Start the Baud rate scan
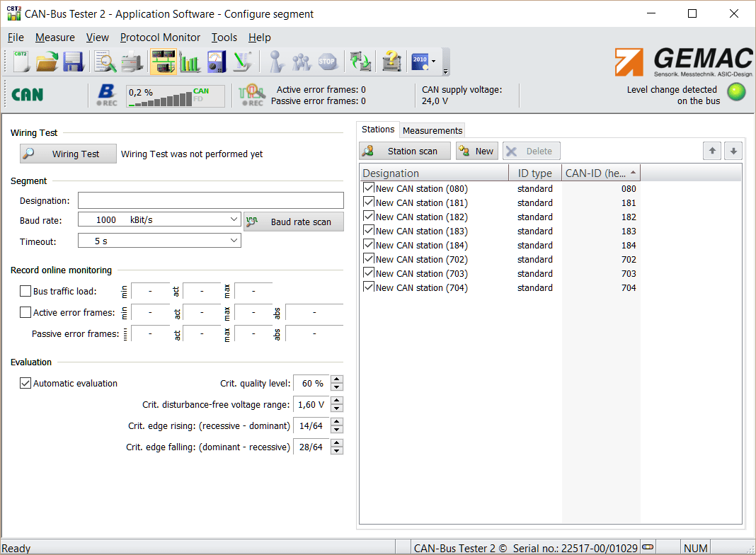The width and height of the screenshot is (756, 555). (294, 222)
